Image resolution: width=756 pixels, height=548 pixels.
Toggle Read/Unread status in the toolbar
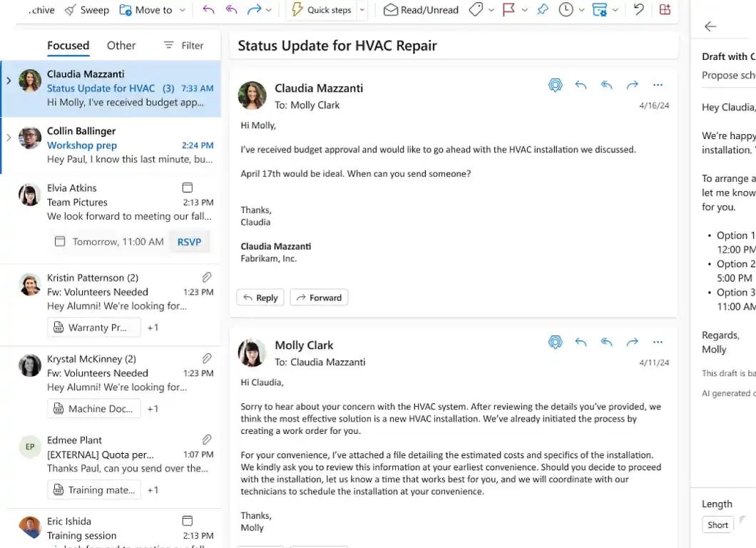pos(421,10)
